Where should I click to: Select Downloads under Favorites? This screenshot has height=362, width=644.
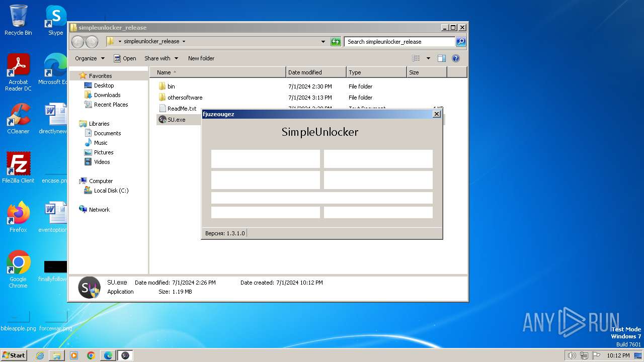(x=107, y=95)
